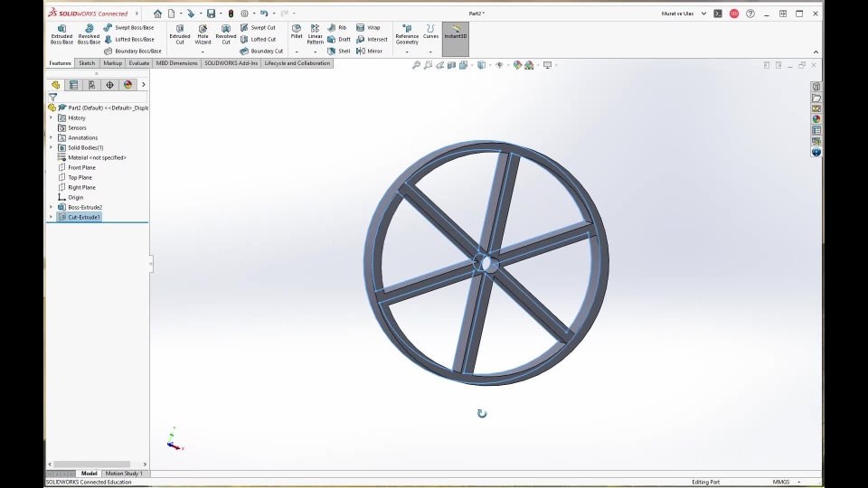Select the Intersect feature

tap(372, 39)
